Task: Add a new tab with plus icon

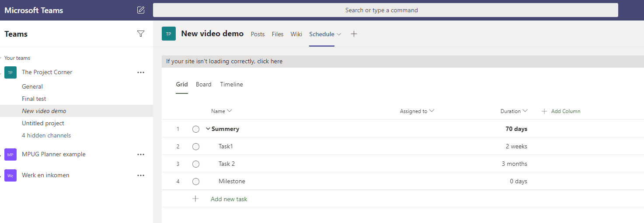Action: (354, 34)
